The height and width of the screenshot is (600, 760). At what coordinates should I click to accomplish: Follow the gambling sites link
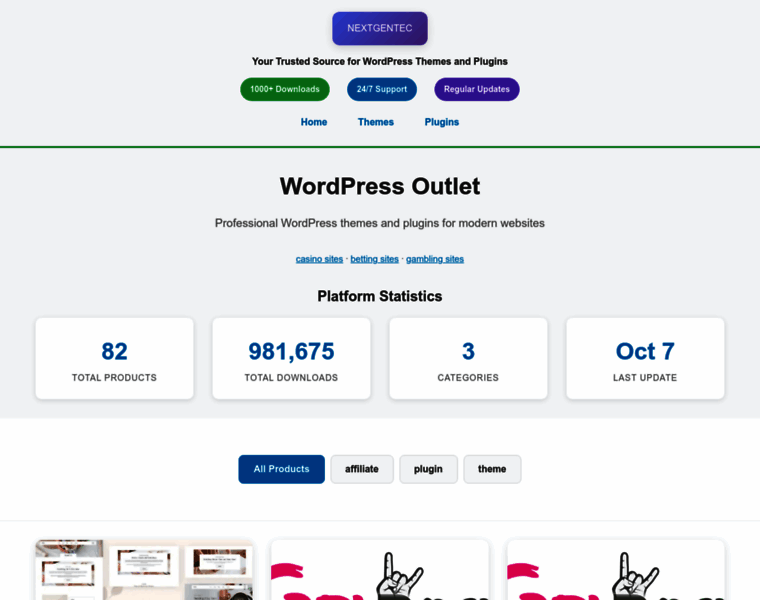[x=435, y=259]
